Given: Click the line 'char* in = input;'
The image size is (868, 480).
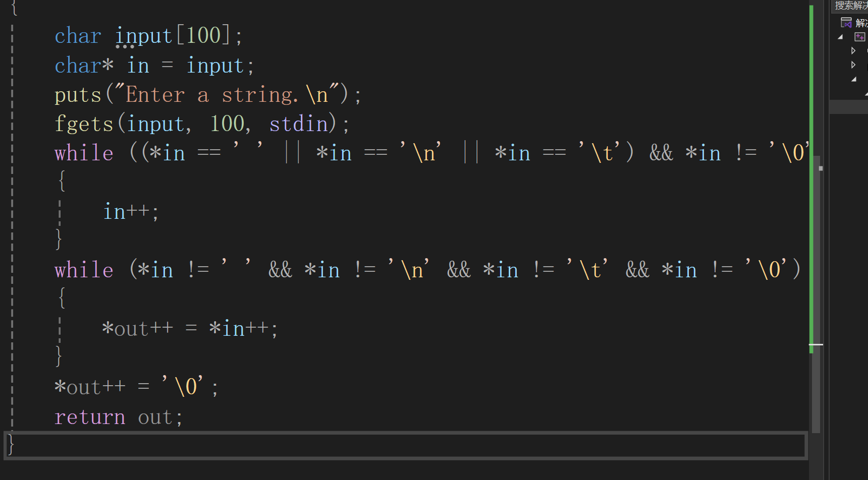Looking at the screenshot, I should coord(154,66).
